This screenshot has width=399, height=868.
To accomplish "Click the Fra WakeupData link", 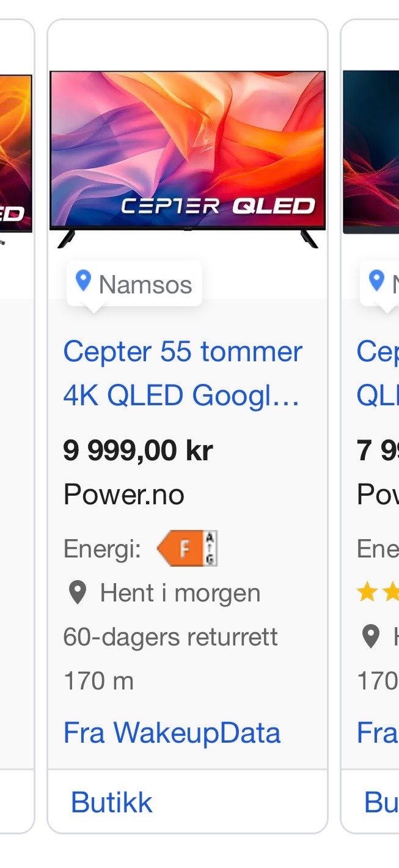I will coord(172,732).
